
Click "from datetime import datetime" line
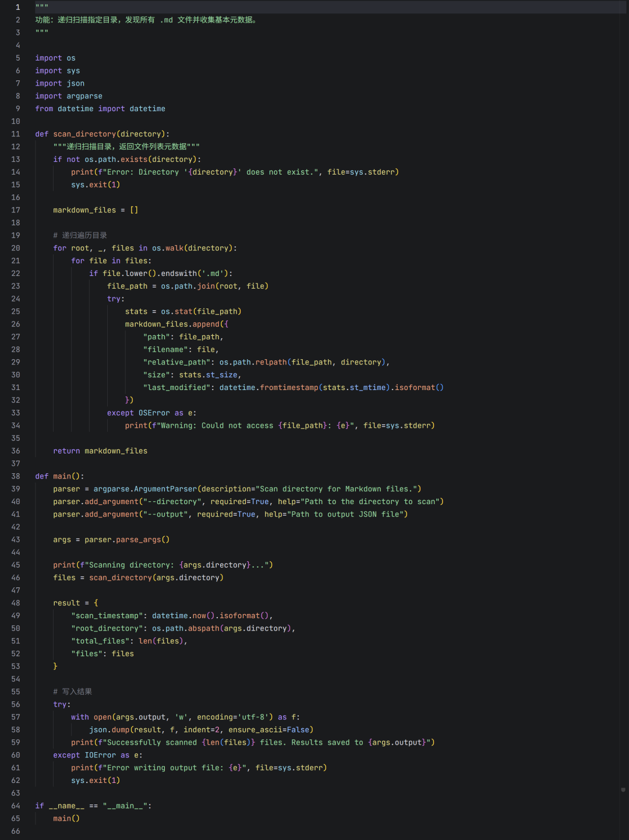tap(100, 109)
